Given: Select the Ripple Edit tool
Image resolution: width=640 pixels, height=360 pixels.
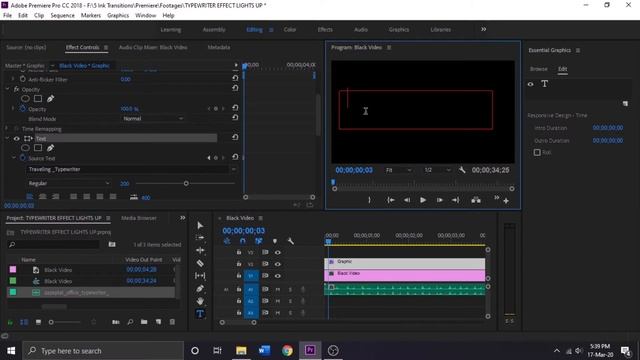Looking at the screenshot, I should [200, 250].
